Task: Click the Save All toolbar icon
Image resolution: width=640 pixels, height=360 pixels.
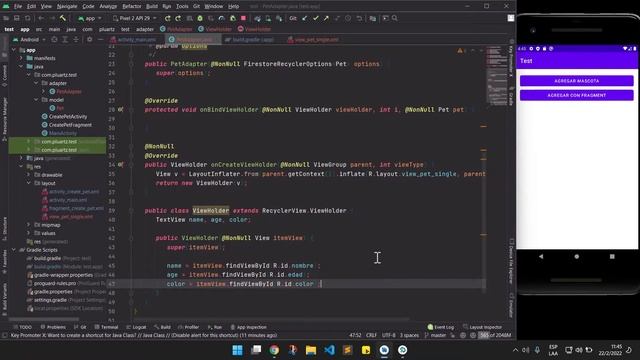Action: click(17, 18)
